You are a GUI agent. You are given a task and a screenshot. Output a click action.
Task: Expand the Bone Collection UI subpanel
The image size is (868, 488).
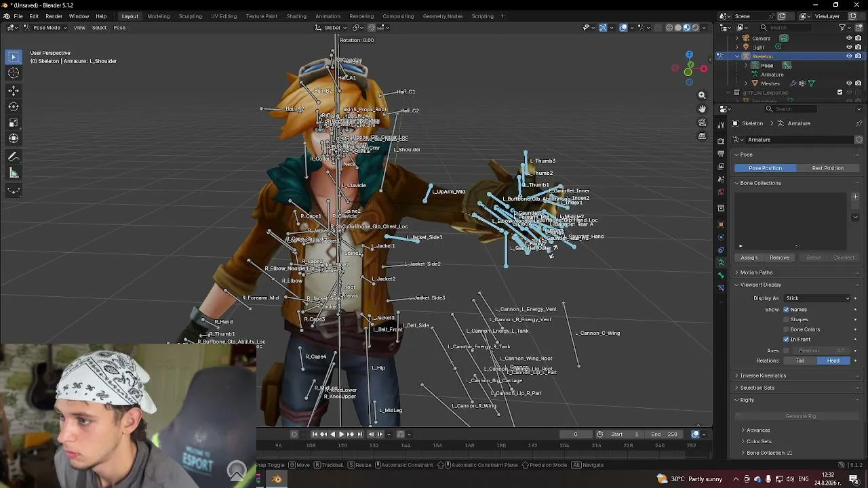(x=769, y=453)
